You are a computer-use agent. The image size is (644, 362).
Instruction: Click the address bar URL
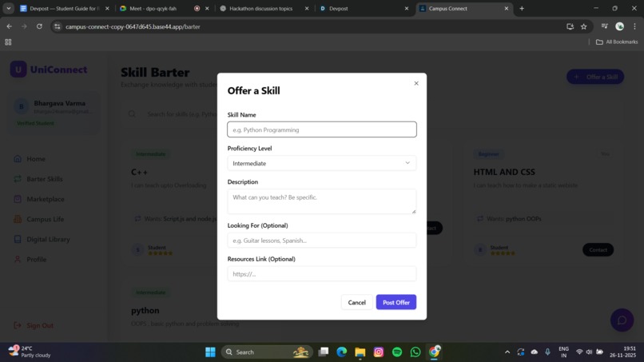[x=133, y=26]
